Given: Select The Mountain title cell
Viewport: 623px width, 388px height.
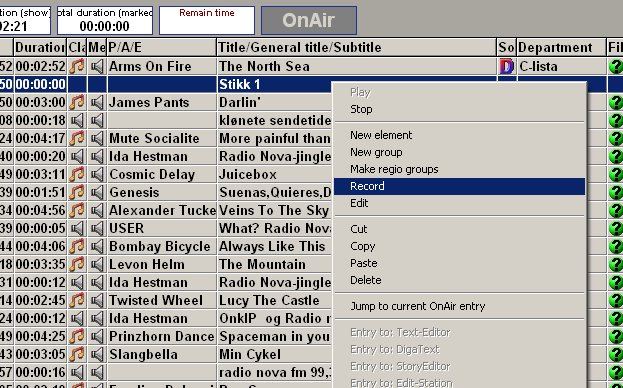Looking at the screenshot, I should tap(274, 264).
